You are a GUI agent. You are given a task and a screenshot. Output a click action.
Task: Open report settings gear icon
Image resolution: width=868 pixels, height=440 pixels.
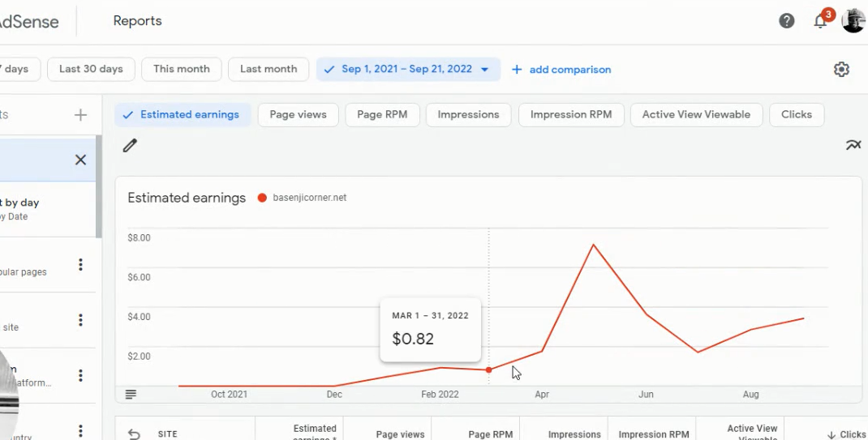pos(841,69)
